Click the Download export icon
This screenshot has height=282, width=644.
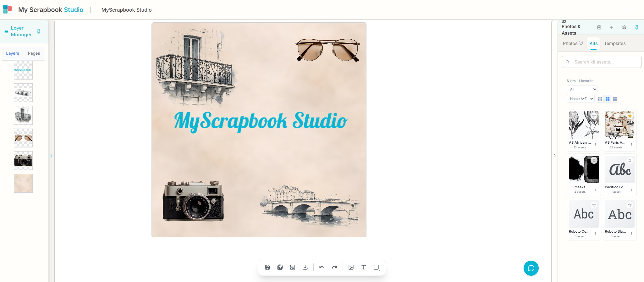305,267
